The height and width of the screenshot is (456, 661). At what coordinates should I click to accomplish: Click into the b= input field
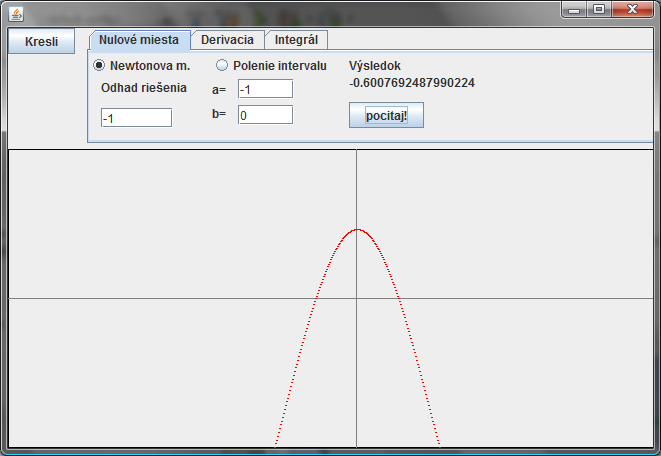265,115
